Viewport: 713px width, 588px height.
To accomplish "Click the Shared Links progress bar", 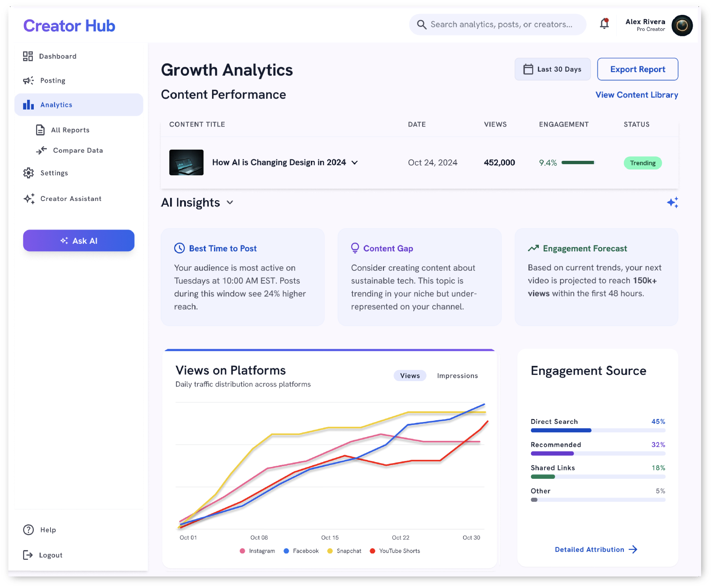I will 598,477.
